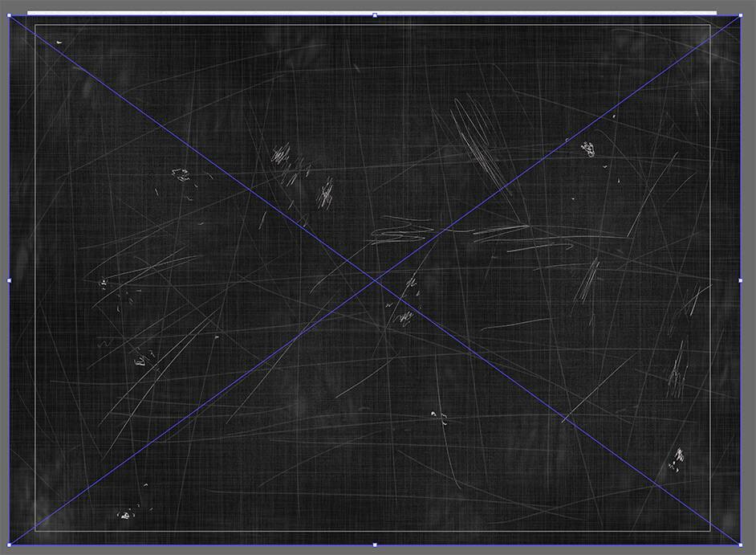
Task: Click the bottom-left corner selection handle
Action: (x=9, y=545)
